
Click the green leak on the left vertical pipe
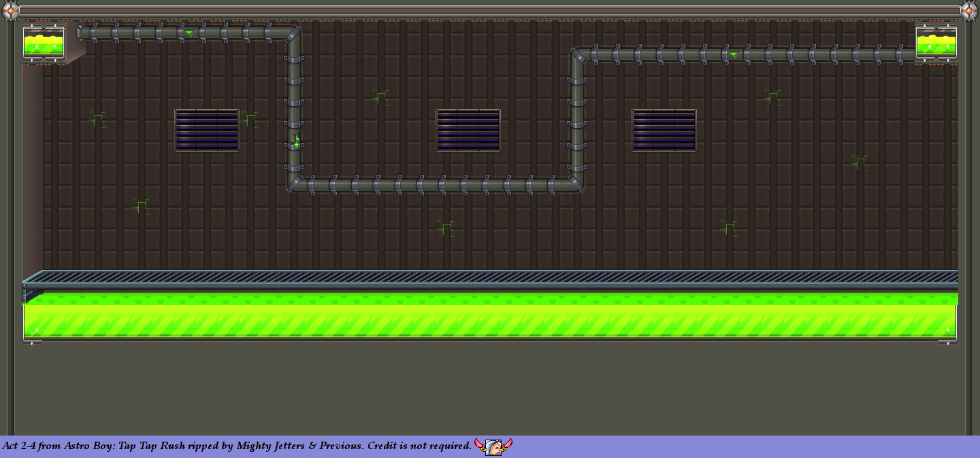(297, 142)
